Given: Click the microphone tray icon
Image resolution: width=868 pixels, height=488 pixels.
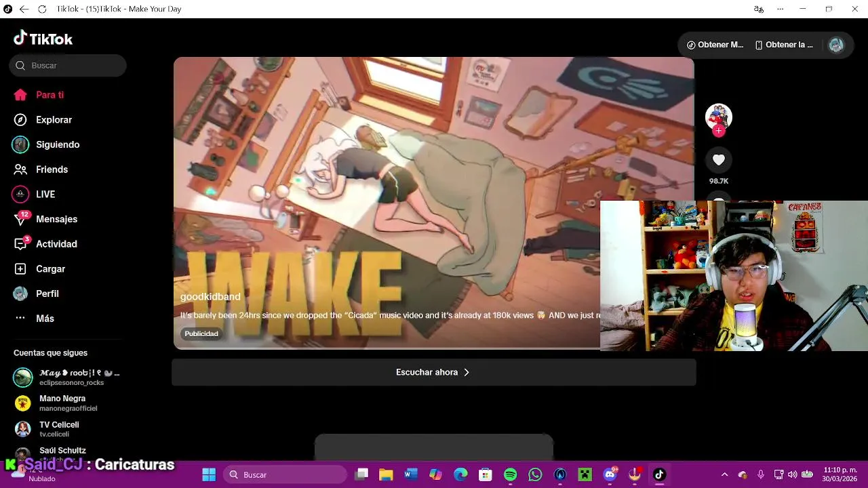Looking at the screenshot, I should pos(761,474).
